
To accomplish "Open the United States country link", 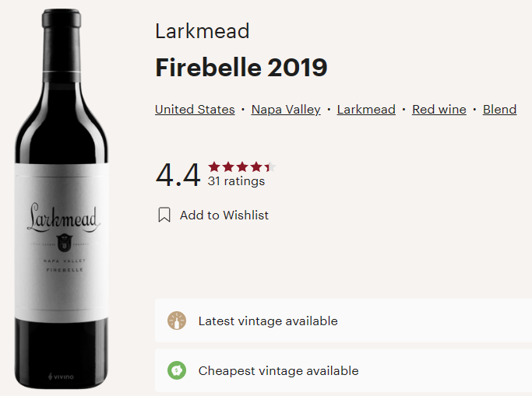I will pyautogui.click(x=195, y=110).
